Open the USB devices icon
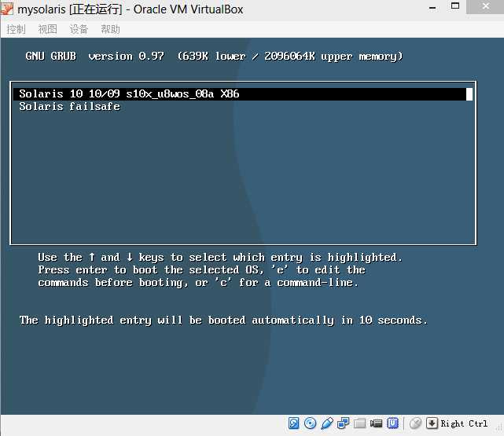Screen dimensions: 504x436 pos(327,423)
